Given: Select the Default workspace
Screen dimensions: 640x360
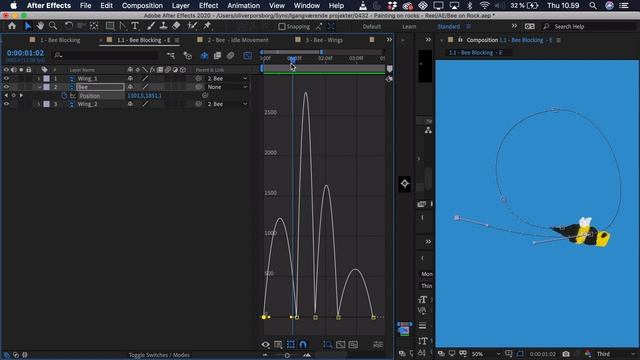Looking at the screenshot, I should tap(371, 27).
